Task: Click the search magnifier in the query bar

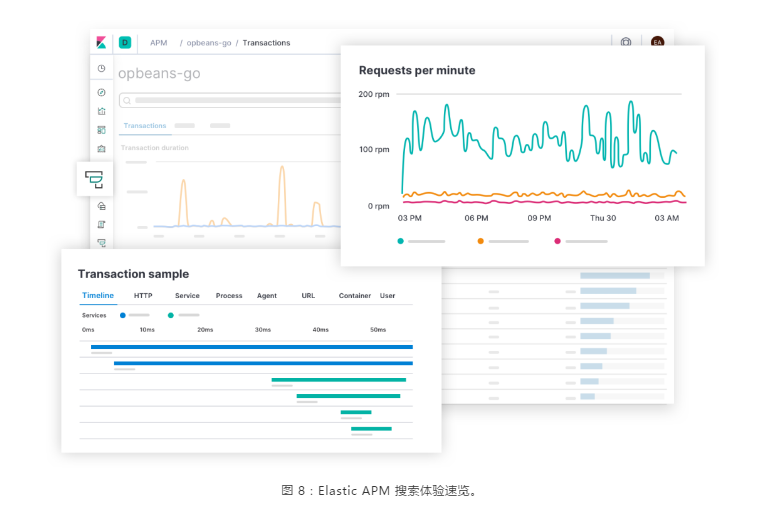Action: point(127,100)
